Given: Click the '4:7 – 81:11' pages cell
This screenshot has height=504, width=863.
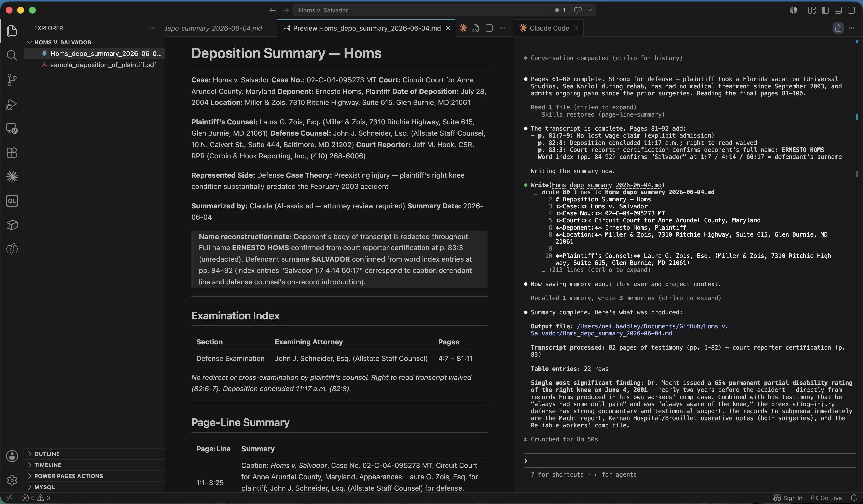Looking at the screenshot, I should tap(455, 358).
